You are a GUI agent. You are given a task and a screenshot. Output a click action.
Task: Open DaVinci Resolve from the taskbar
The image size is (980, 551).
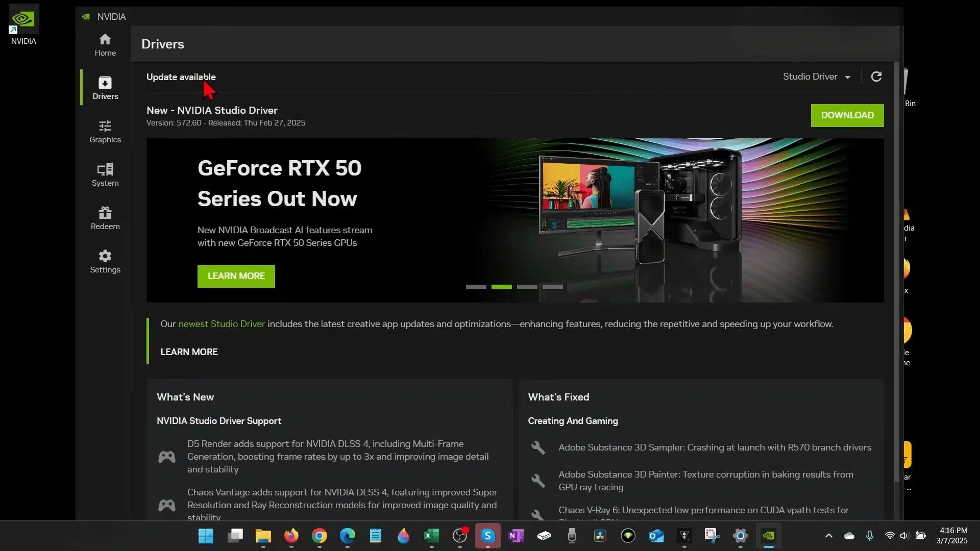coord(600,536)
